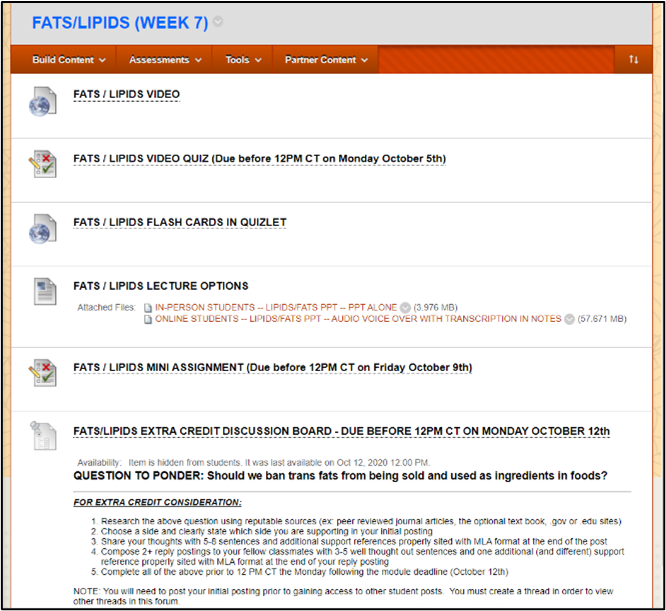Open the Assessments menu
666x611 pixels.
[165, 60]
